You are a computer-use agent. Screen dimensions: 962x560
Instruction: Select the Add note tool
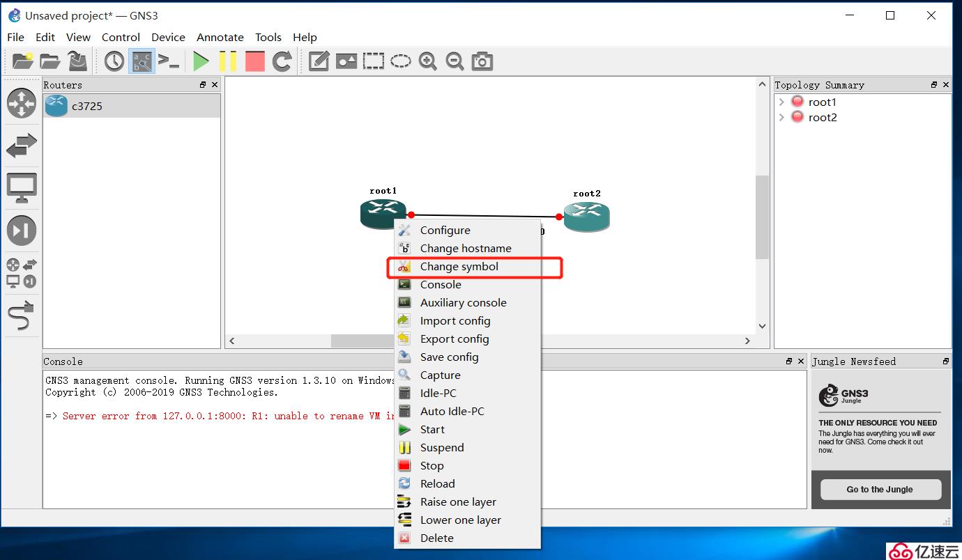click(x=319, y=61)
